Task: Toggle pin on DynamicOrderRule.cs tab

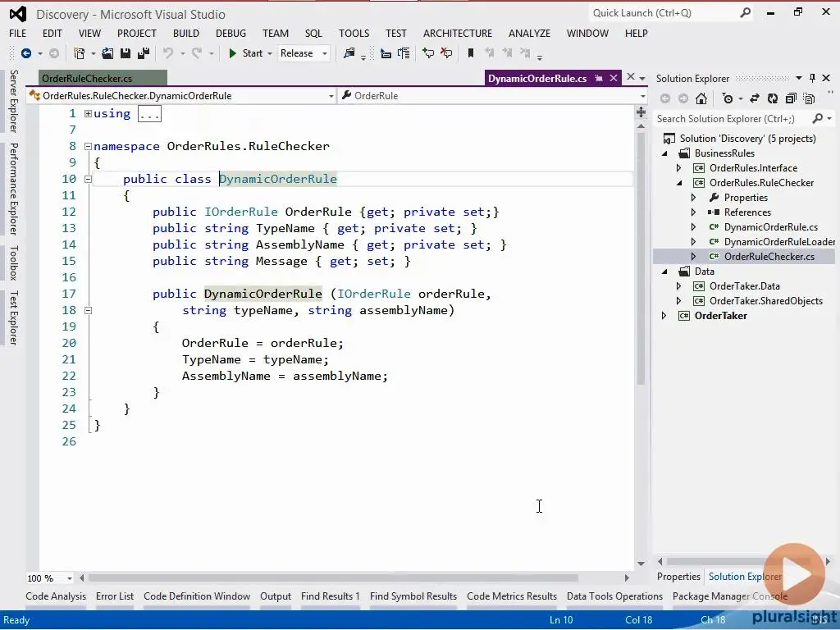Action: click(x=599, y=78)
